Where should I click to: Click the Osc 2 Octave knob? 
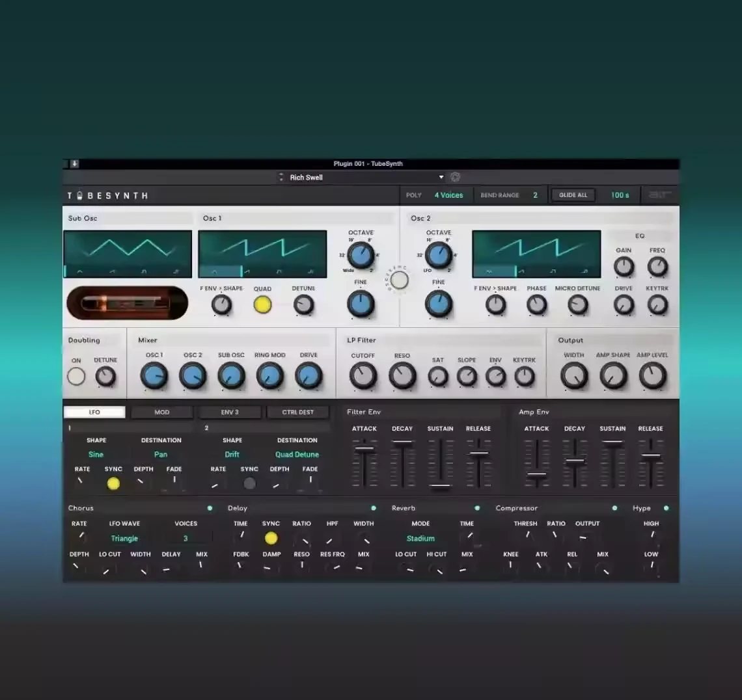pyautogui.click(x=438, y=255)
